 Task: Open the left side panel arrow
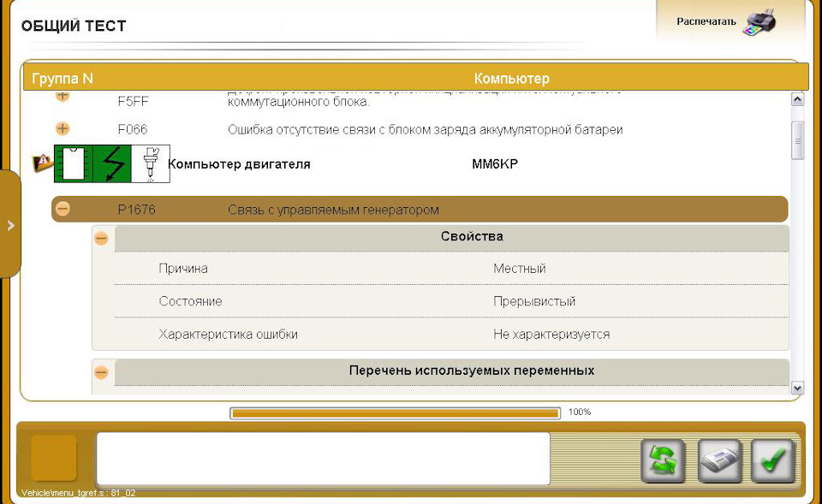(10, 225)
